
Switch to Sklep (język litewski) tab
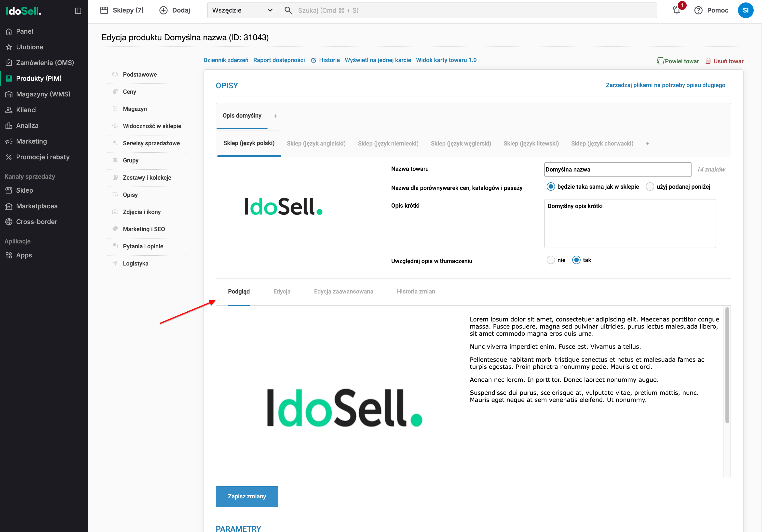click(531, 144)
